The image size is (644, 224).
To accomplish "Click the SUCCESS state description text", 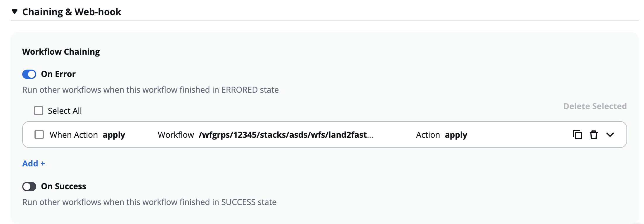I will (149, 202).
